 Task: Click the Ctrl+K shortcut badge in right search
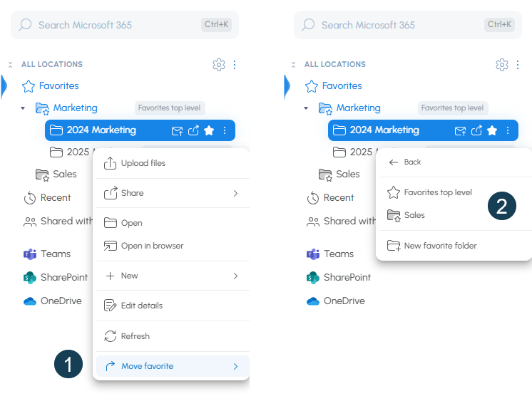[x=499, y=24]
